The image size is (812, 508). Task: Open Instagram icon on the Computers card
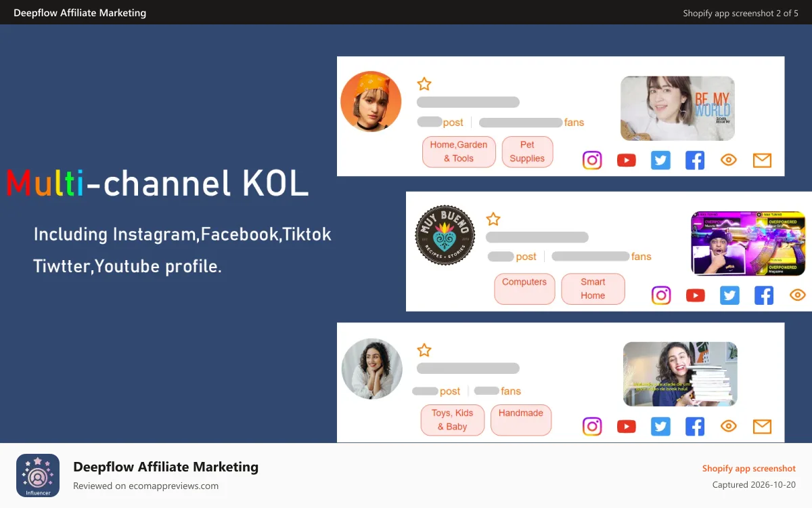click(661, 295)
